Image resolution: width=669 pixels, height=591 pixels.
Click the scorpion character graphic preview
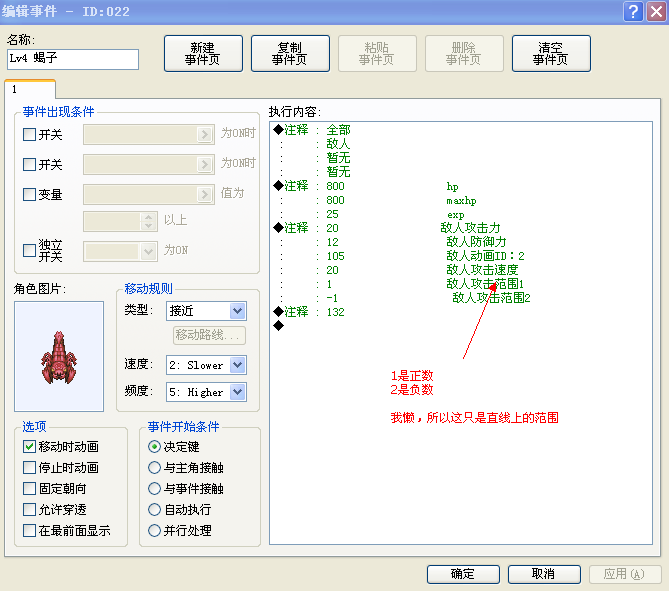59,356
